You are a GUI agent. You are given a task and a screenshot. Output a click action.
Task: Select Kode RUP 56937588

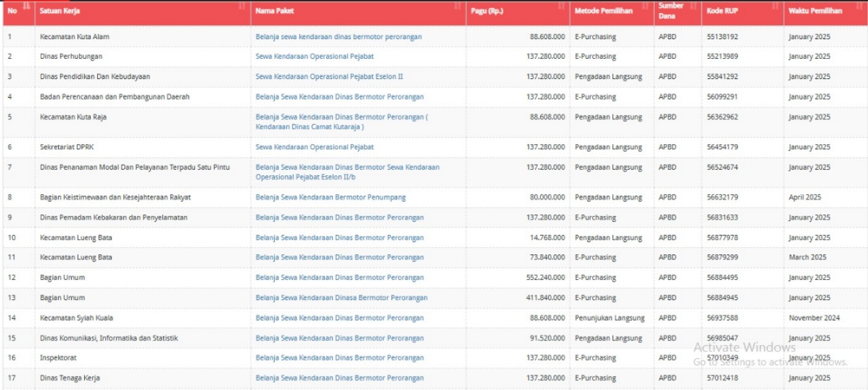[723, 318]
